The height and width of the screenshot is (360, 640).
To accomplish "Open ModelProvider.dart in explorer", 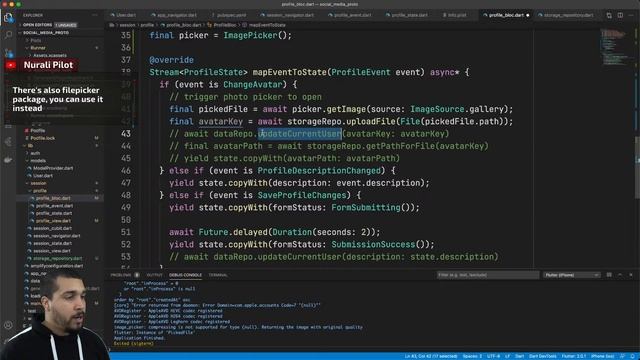I will 53,168.
